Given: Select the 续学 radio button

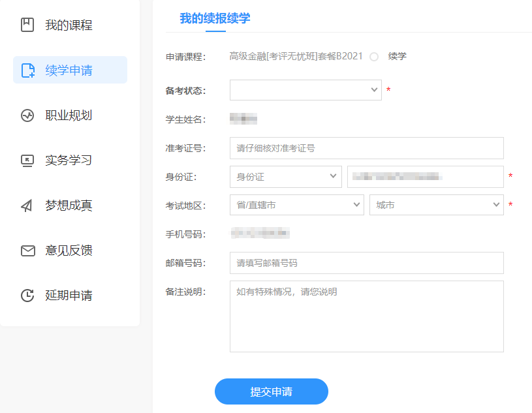Looking at the screenshot, I should pos(373,57).
